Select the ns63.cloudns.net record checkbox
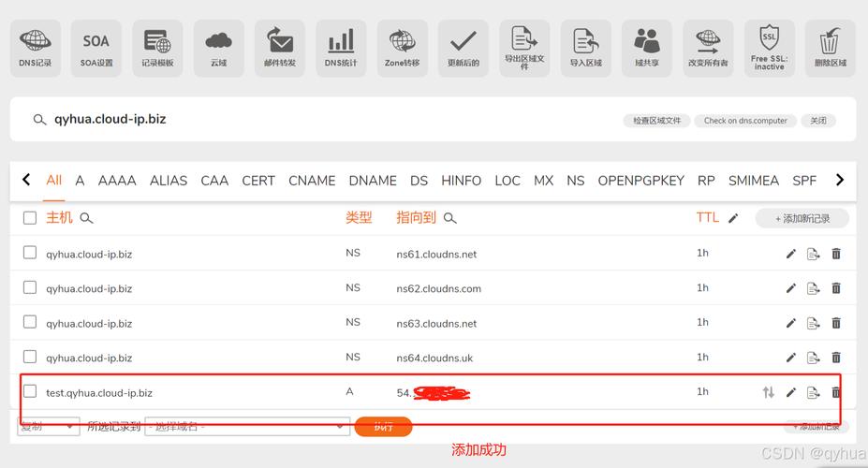The image size is (868, 468). tap(30, 322)
